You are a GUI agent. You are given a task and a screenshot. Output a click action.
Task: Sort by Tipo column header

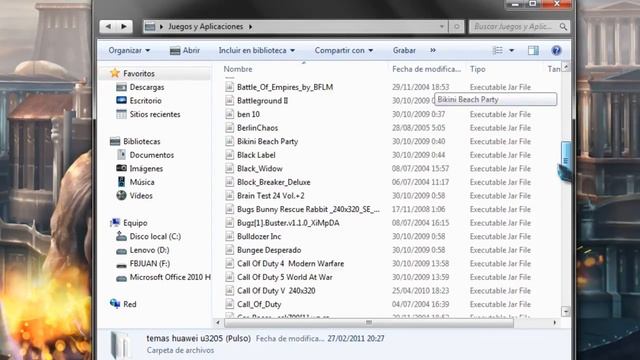[478, 69]
